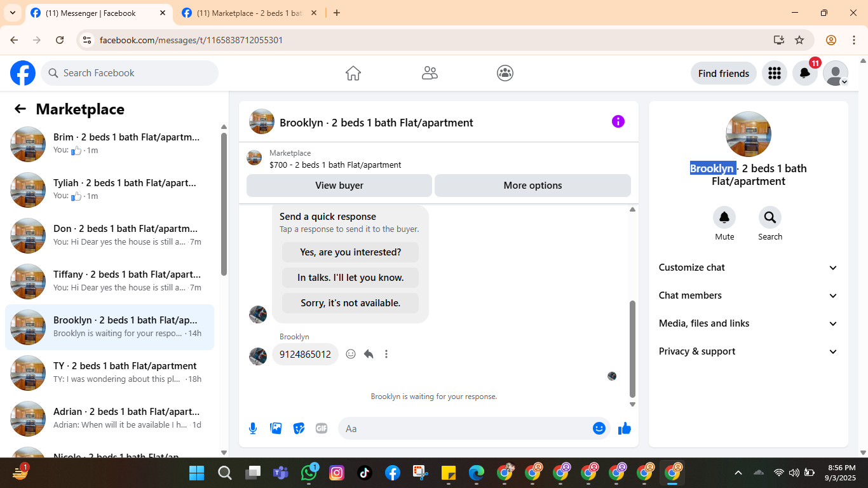This screenshot has height=488, width=868.
Task: Open the Brim conversation
Action: pyautogui.click(x=109, y=144)
